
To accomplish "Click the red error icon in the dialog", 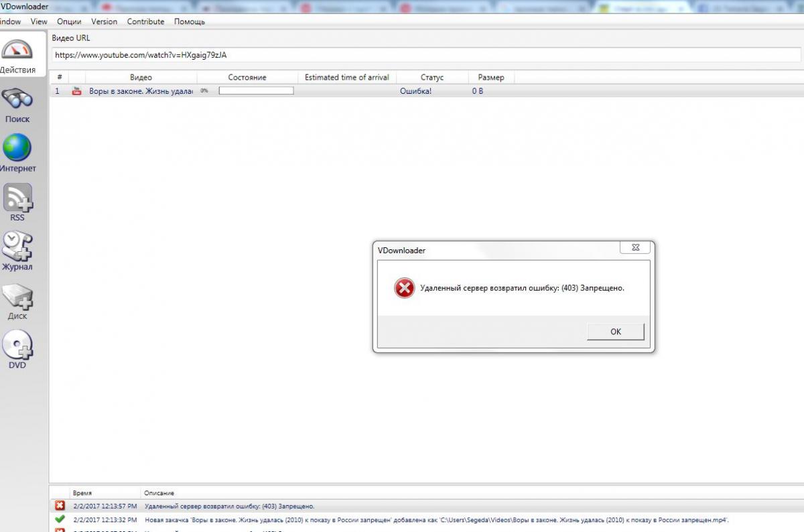I will (x=404, y=289).
